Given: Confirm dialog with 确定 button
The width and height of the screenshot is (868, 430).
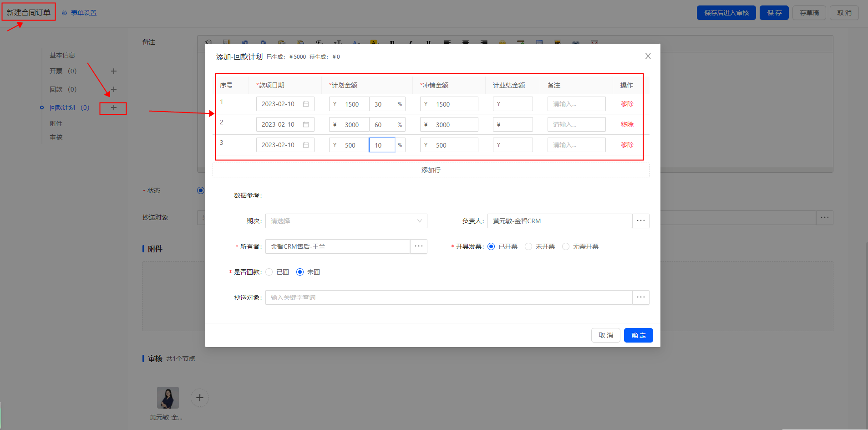Looking at the screenshot, I should (x=639, y=335).
